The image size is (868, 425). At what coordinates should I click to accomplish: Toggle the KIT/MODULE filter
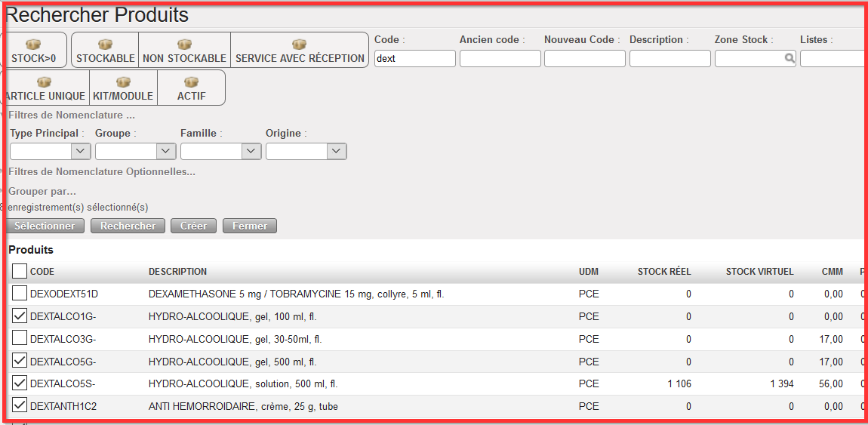tap(124, 88)
